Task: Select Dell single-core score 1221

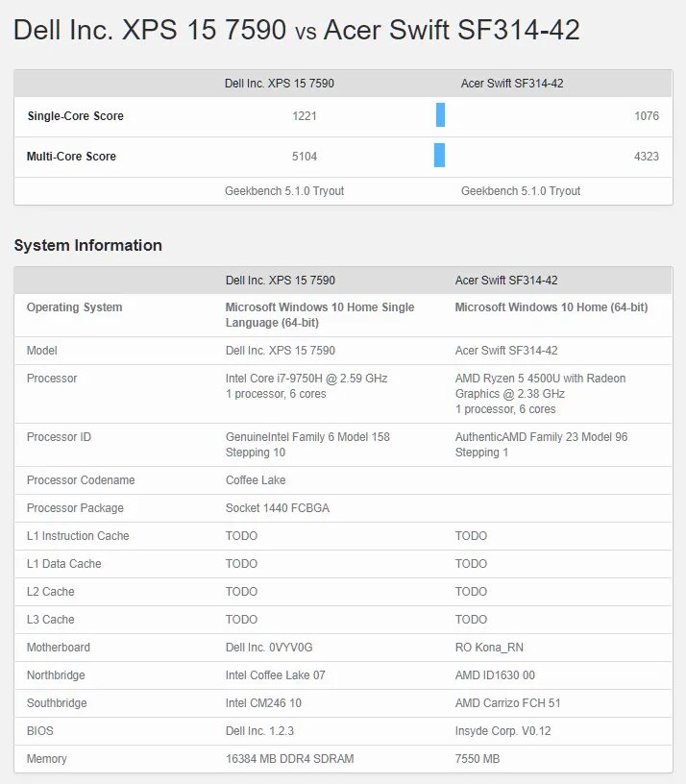Action: click(304, 116)
